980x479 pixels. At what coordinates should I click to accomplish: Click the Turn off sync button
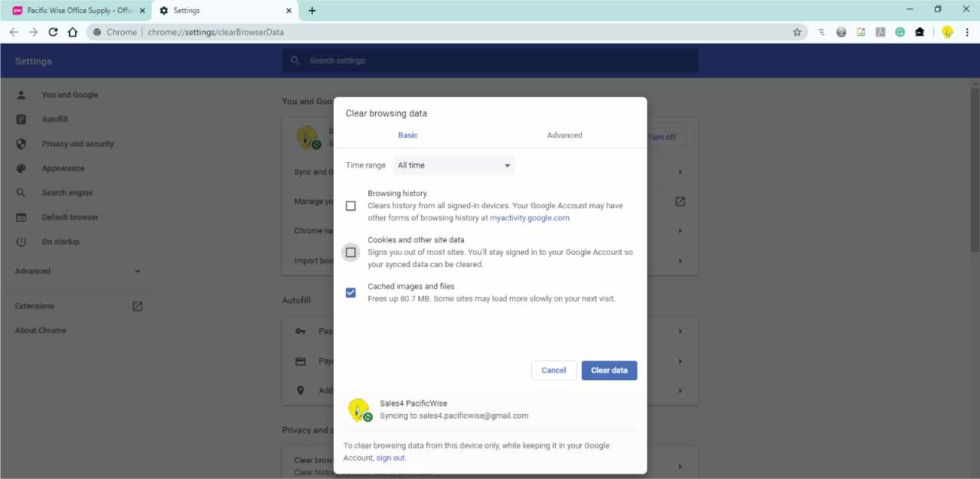[663, 137]
